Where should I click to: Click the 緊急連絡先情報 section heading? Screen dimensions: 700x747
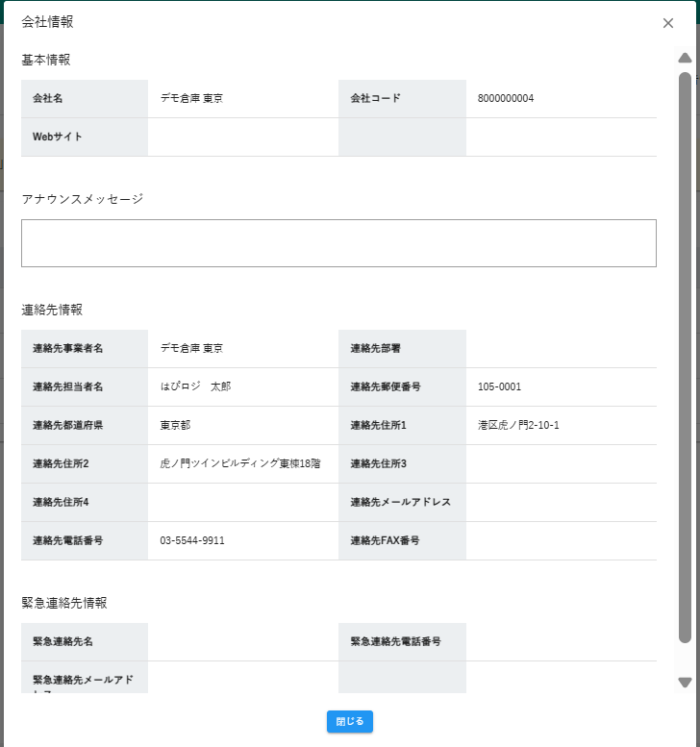click(x=64, y=603)
